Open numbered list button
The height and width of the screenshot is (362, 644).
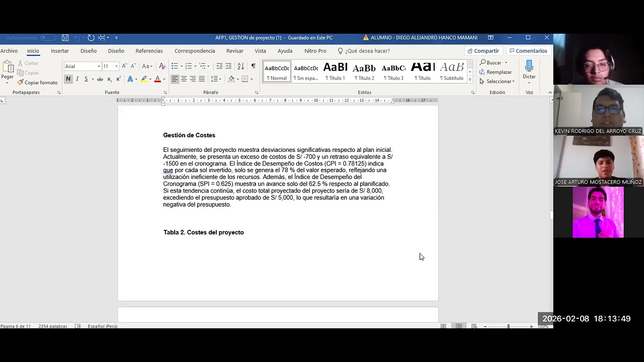tap(189, 66)
